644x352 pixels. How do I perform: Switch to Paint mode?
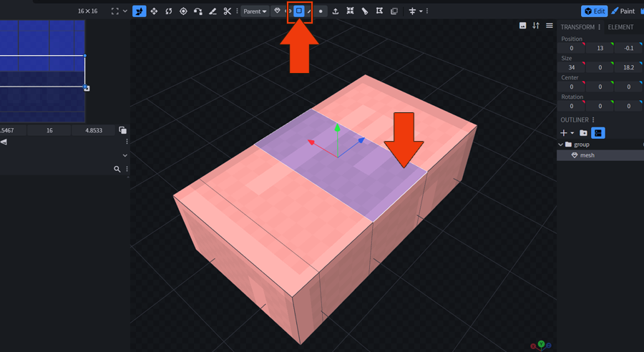coord(623,11)
